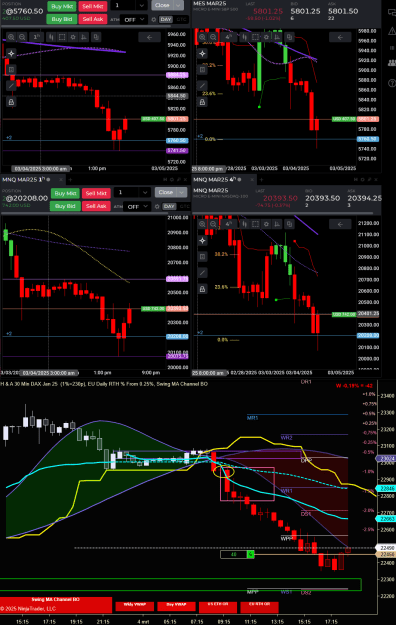This screenshot has height=625, width=396.
Task: Click the US ETH OR button
Action: coord(218,607)
